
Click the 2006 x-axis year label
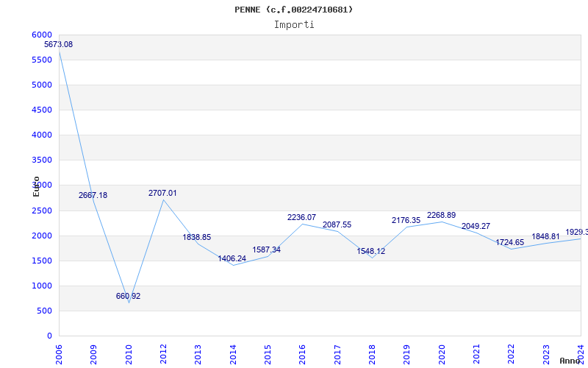coord(59,354)
